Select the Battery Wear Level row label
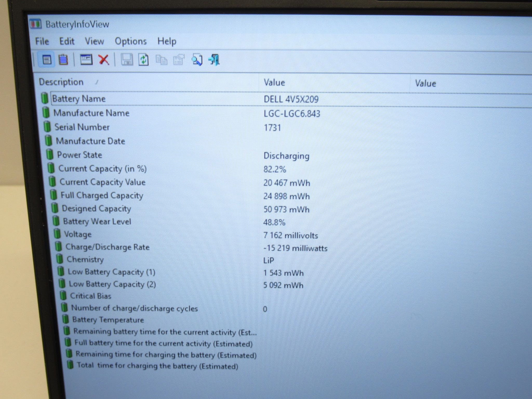The image size is (532, 399). (x=97, y=222)
